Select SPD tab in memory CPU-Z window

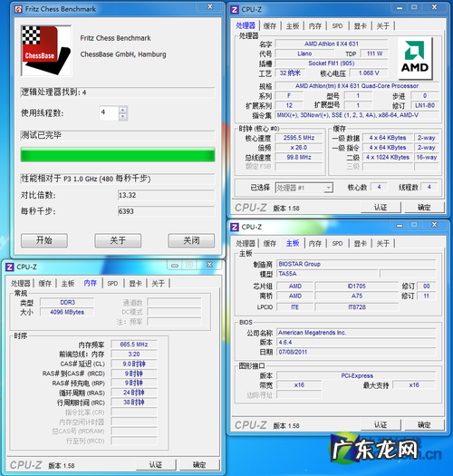click(x=112, y=284)
